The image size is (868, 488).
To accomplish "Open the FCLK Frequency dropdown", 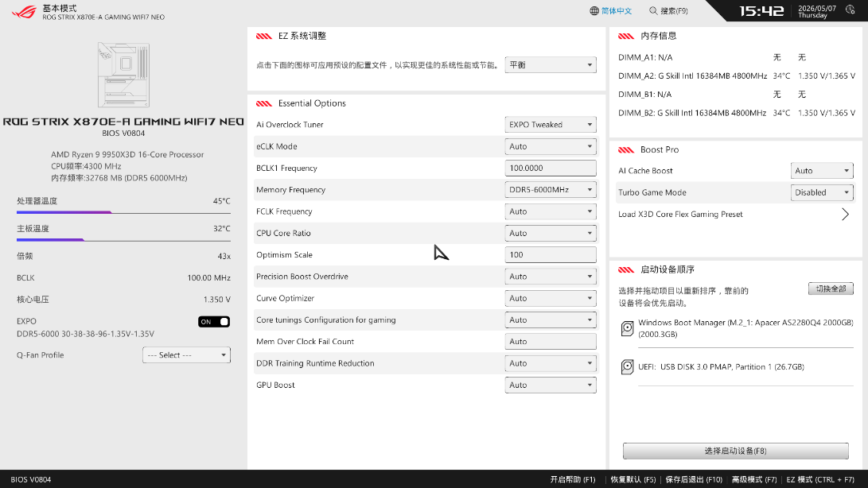I will tap(551, 211).
